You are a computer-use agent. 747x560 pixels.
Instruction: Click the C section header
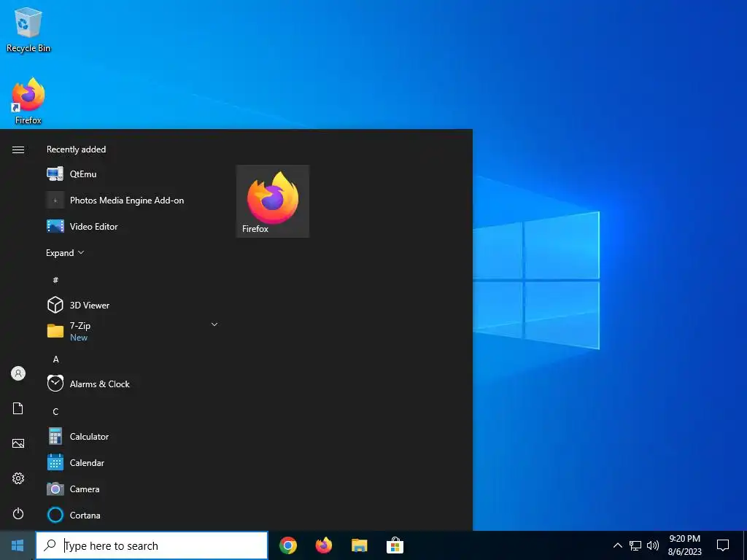[55, 412]
